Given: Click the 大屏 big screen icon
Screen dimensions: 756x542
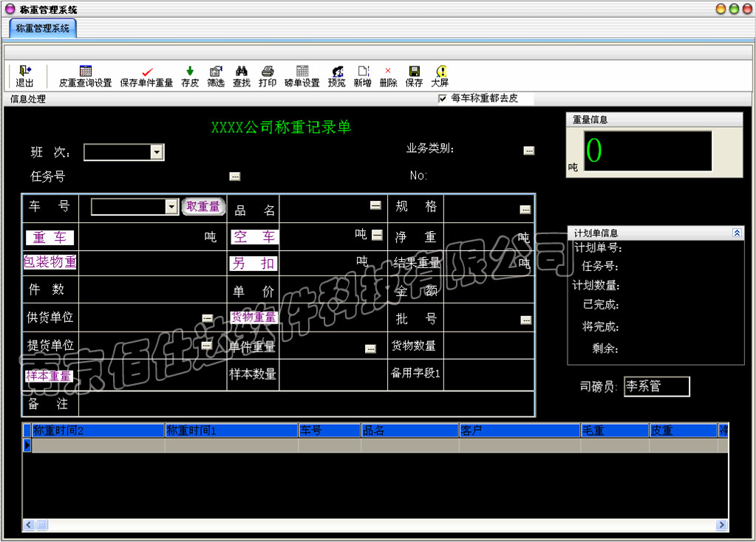Looking at the screenshot, I should (440, 76).
